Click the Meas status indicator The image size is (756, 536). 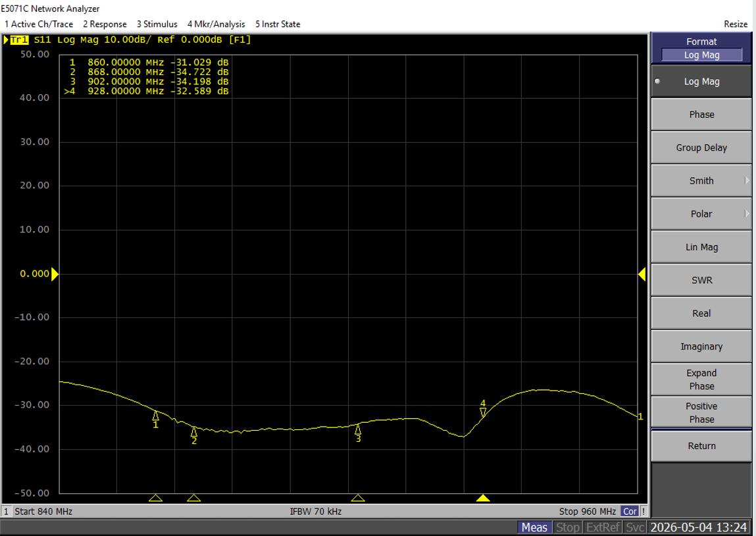click(x=534, y=527)
